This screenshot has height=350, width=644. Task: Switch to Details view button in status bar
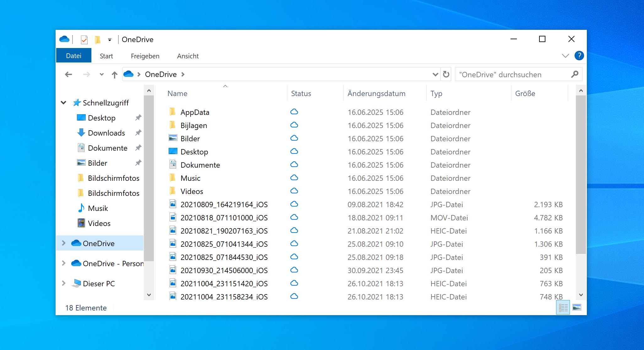click(x=563, y=307)
